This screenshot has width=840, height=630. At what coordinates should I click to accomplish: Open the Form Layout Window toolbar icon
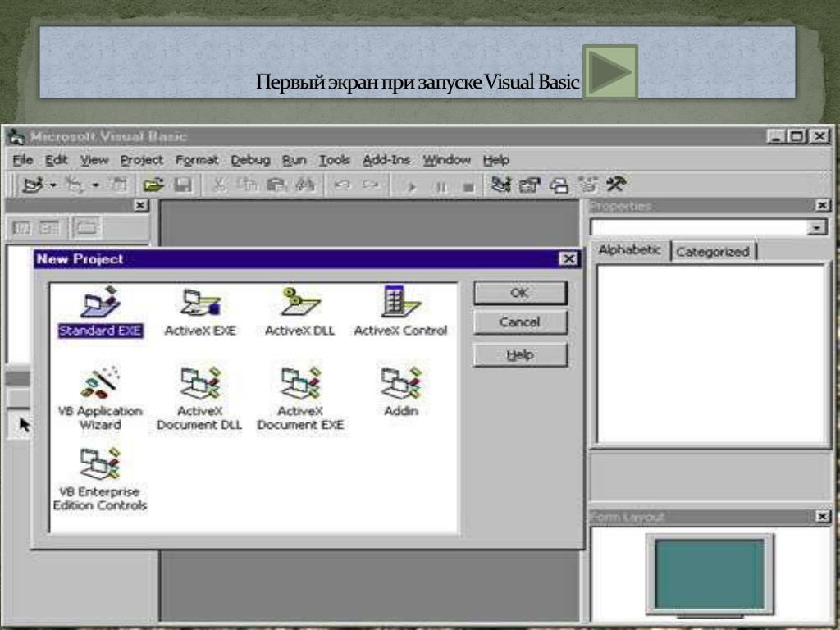pos(559,185)
